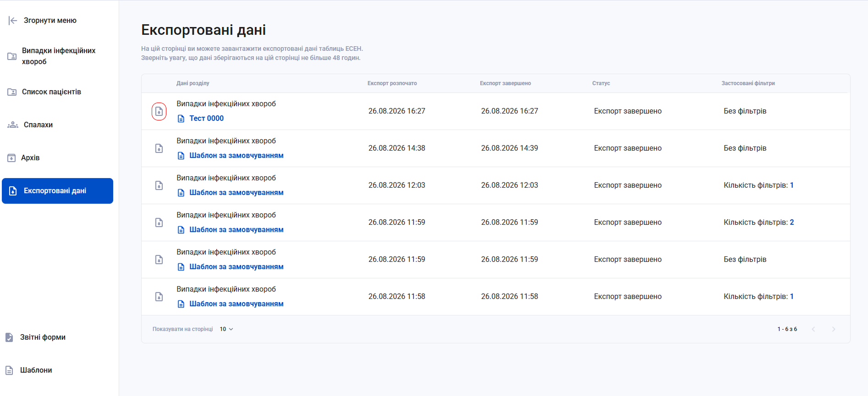868x396 pixels.
Task: Click the Список пацієнтів sidebar icon
Action: (x=12, y=92)
